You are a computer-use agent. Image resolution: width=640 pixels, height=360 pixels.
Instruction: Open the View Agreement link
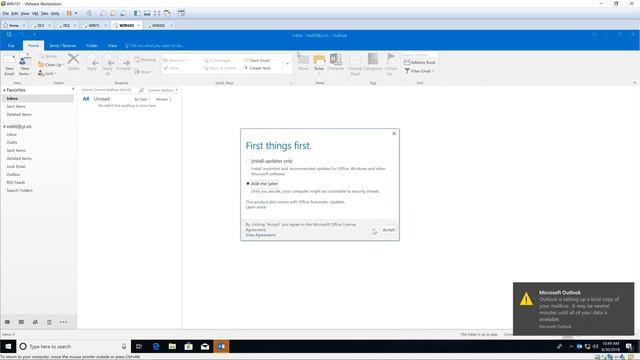[260, 235]
